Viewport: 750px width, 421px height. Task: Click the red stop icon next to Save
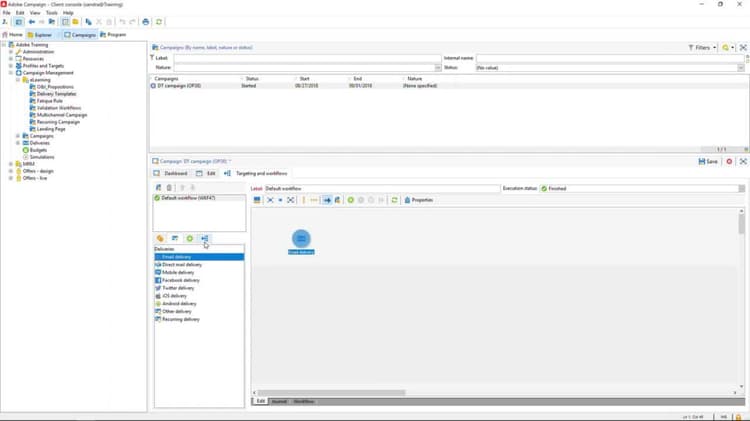(x=729, y=162)
